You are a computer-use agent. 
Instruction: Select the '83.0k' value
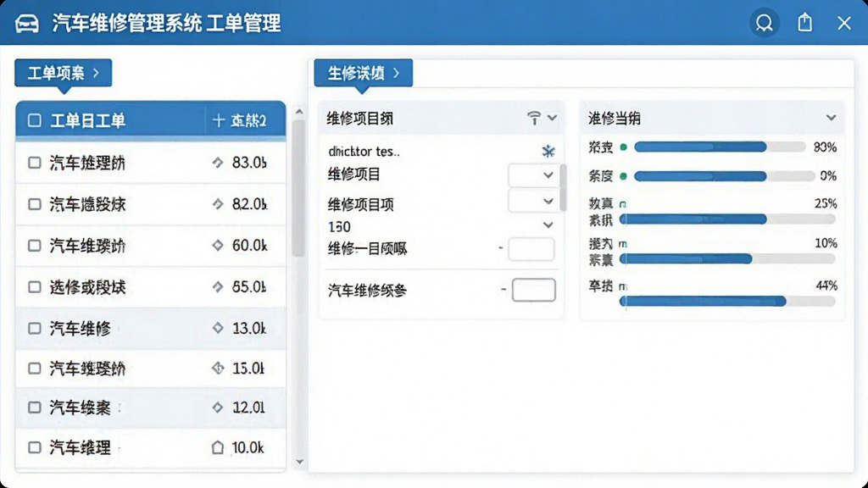[x=249, y=163]
